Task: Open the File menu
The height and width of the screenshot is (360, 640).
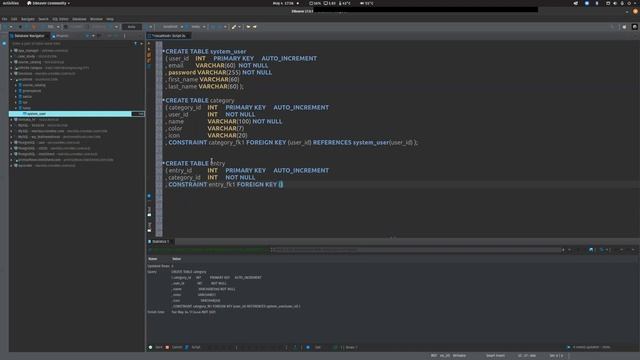Action: [x=4, y=19]
